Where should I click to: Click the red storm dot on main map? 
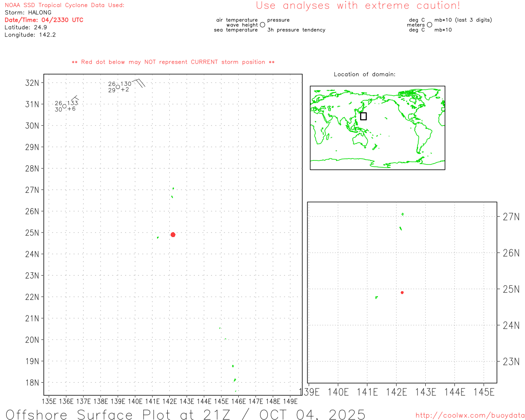[173, 235]
